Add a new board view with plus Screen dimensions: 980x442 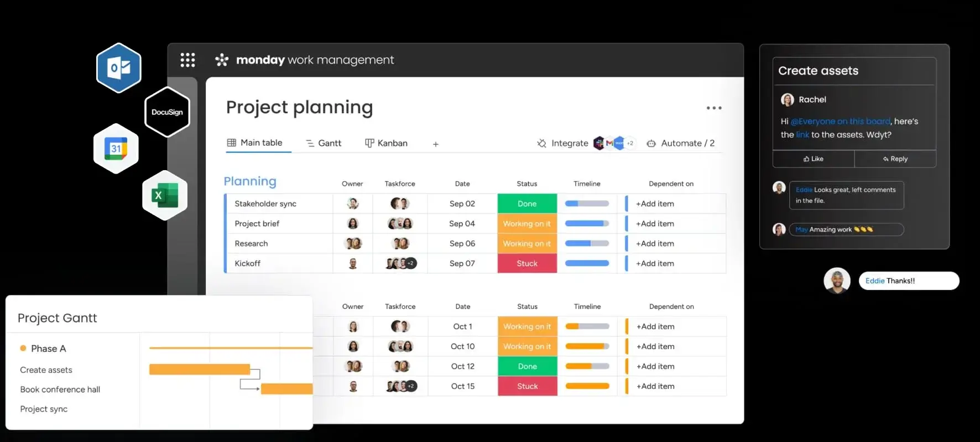[436, 144]
